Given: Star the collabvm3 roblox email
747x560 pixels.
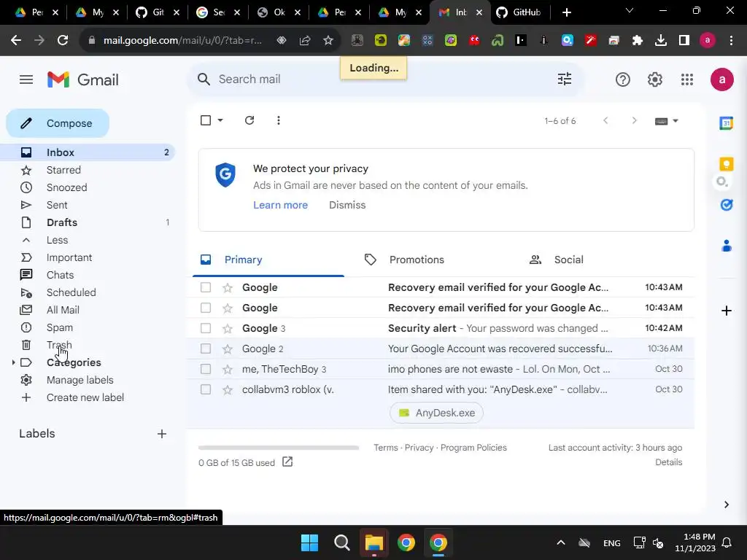Looking at the screenshot, I should coord(228,389).
